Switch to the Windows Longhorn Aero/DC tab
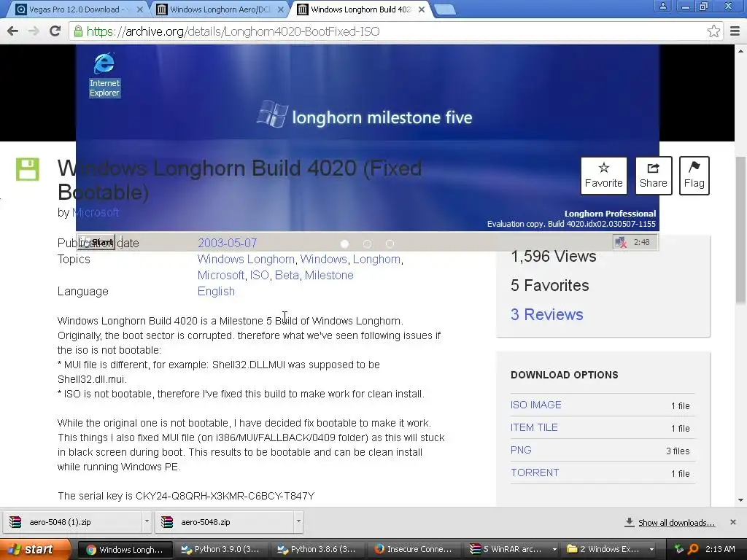The height and width of the screenshot is (560, 747). pos(219,9)
